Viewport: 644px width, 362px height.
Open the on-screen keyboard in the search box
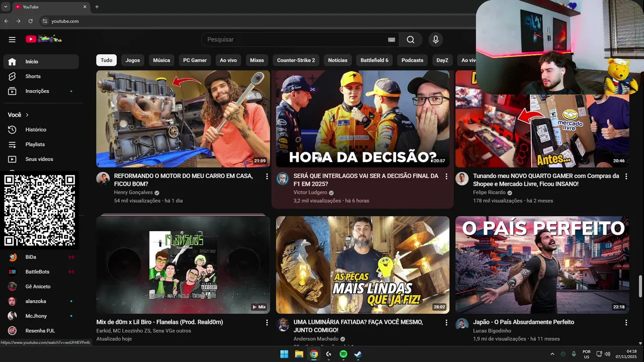pyautogui.click(x=391, y=40)
